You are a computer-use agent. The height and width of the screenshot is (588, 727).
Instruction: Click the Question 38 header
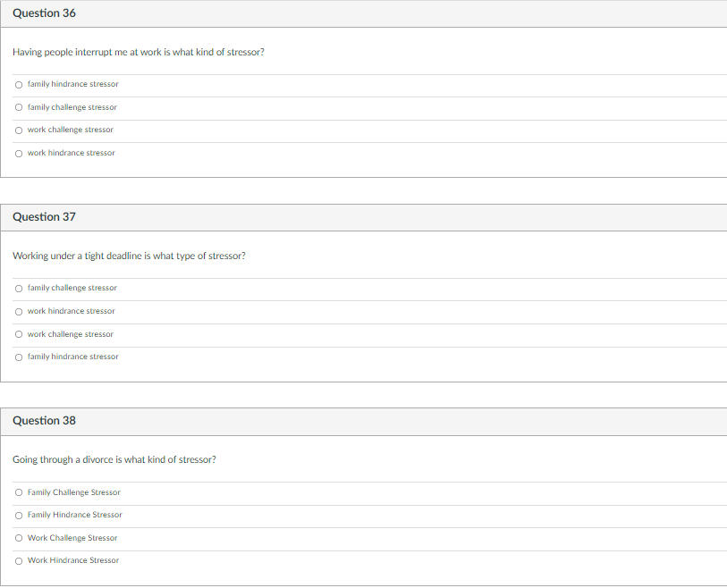(x=44, y=421)
